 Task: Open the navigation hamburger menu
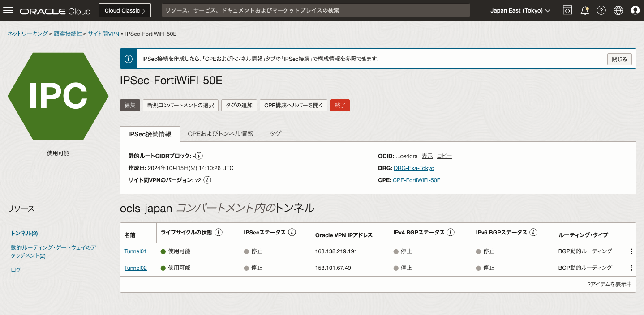pos(9,11)
